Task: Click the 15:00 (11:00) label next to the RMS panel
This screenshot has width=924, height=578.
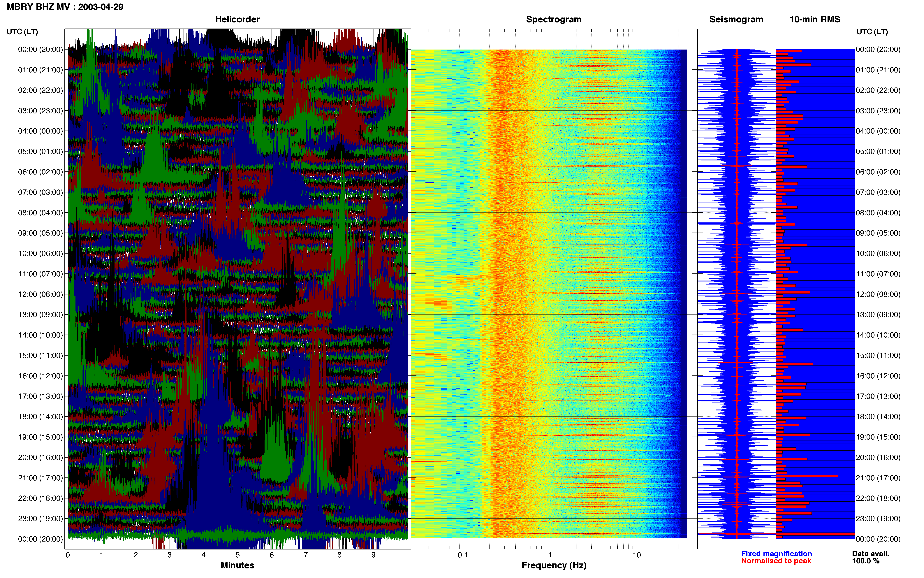Action: click(878, 356)
